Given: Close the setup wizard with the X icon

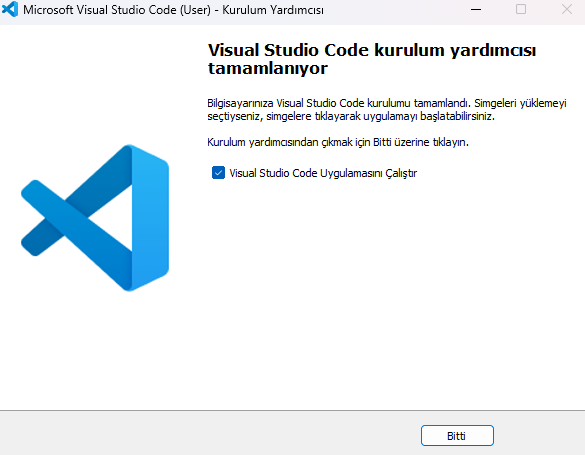Looking at the screenshot, I should click(x=567, y=9).
